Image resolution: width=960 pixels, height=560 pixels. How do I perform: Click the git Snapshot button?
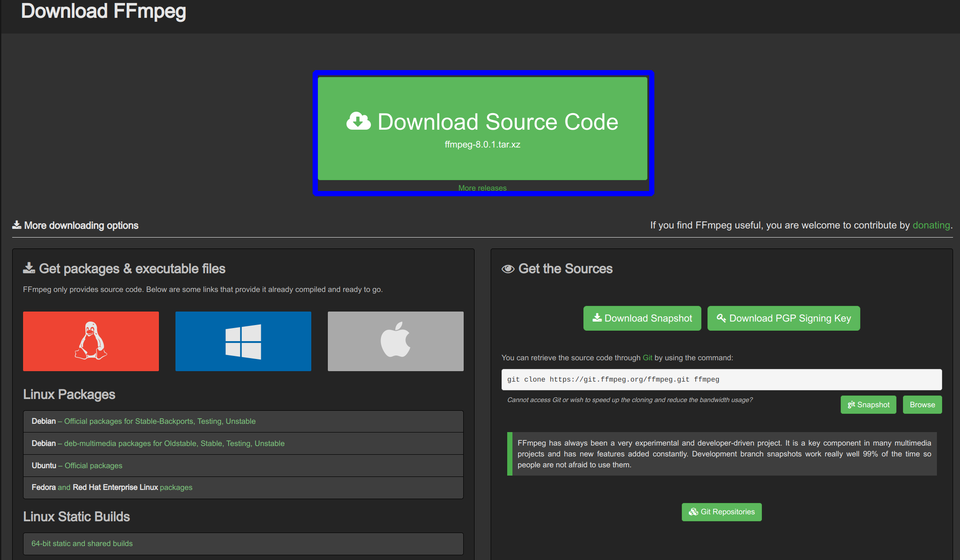[868, 405]
